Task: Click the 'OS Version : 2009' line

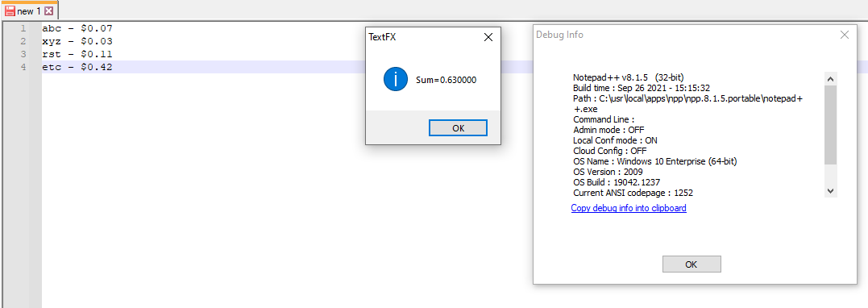Action: 608,172
